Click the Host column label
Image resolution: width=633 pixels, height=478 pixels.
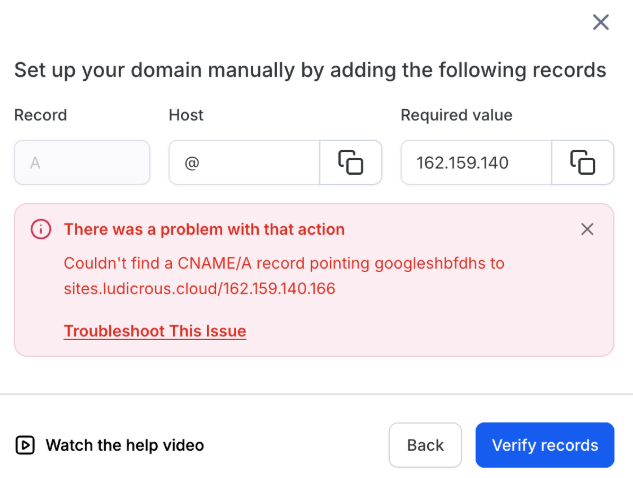point(186,115)
